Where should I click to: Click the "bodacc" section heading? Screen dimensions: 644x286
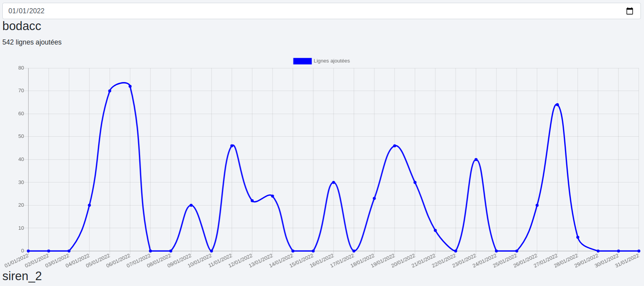tap(22, 26)
